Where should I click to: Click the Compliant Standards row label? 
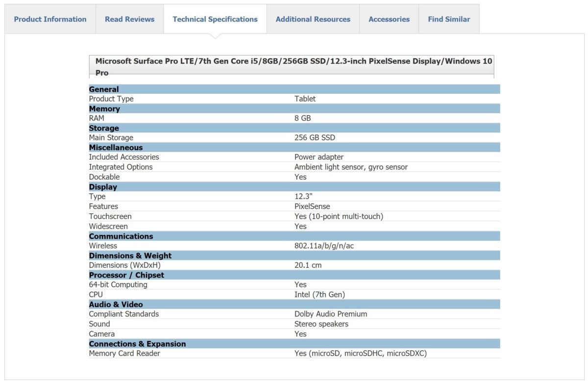[124, 314]
